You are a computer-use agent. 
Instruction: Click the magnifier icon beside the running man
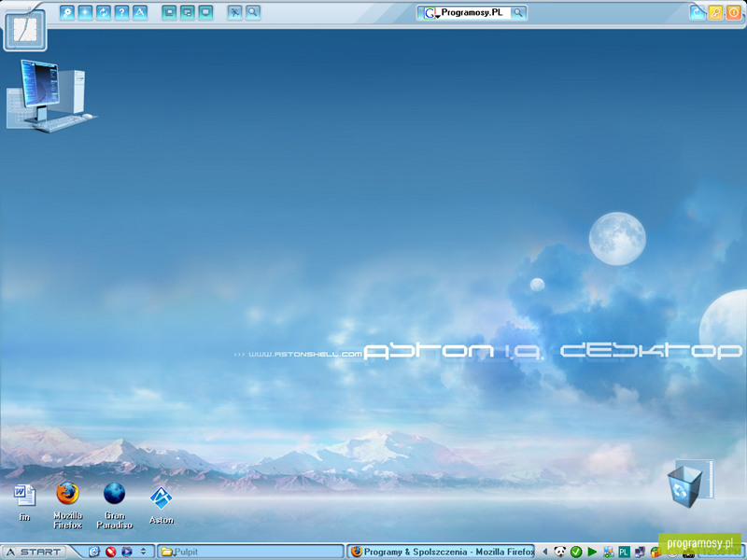253,12
